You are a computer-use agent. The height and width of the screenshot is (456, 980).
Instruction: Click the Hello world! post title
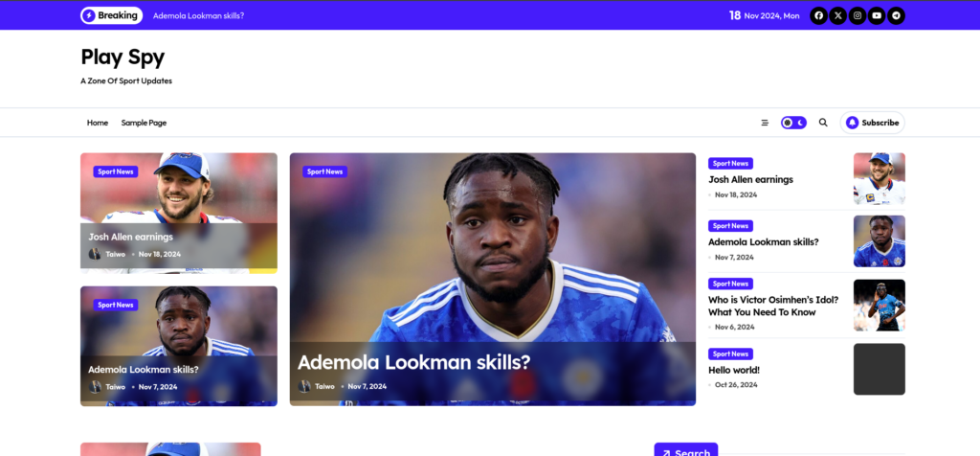click(734, 370)
